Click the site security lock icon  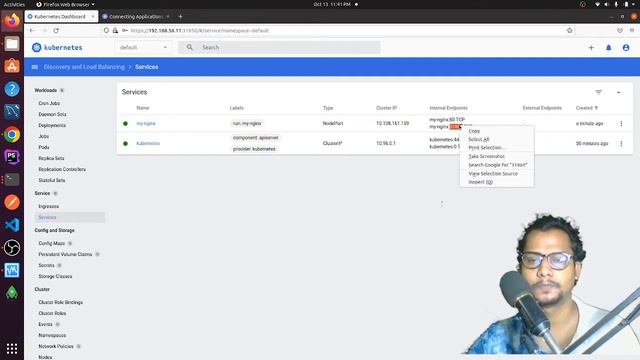115,31
